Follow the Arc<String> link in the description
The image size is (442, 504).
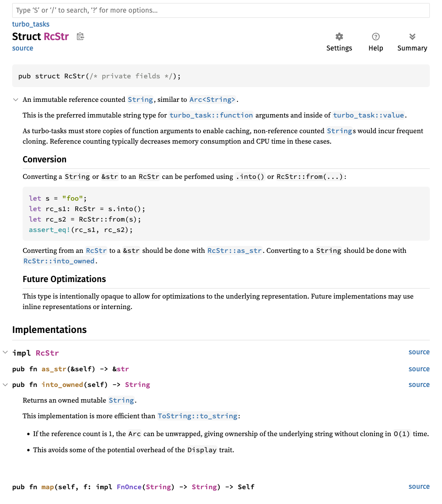point(212,99)
